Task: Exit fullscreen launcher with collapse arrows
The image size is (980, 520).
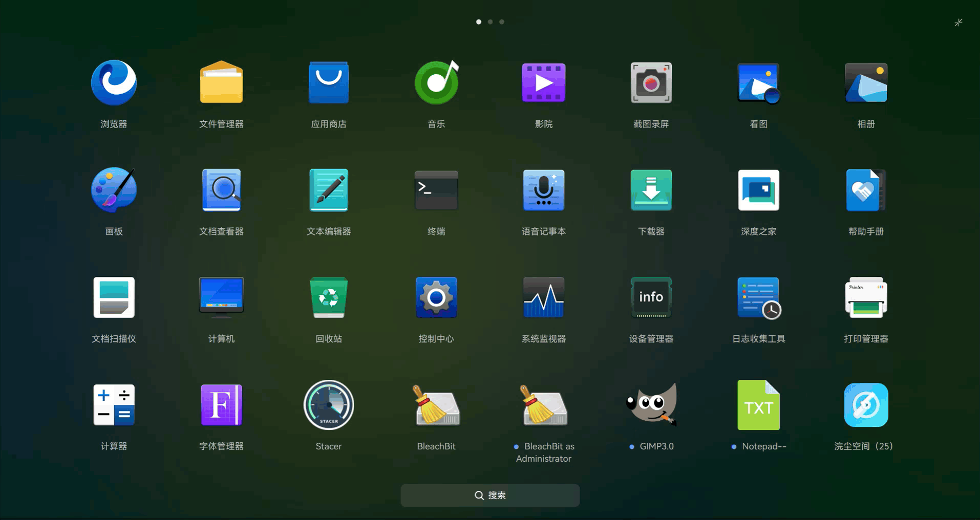Action: 958,23
